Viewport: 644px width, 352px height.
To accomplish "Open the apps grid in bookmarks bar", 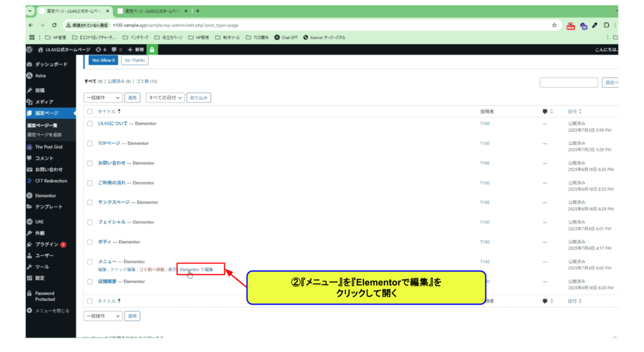I will point(32,37).
